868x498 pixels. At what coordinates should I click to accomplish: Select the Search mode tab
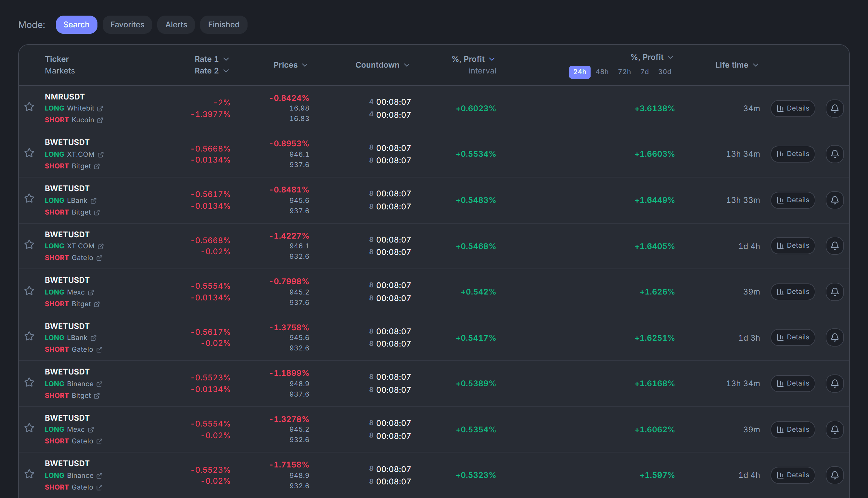[77, 25]
